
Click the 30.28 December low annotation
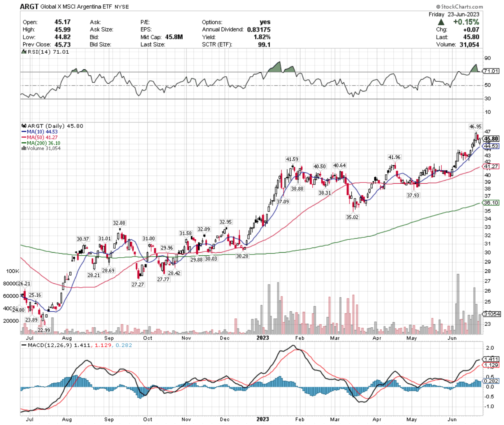[x=242, y=256]
